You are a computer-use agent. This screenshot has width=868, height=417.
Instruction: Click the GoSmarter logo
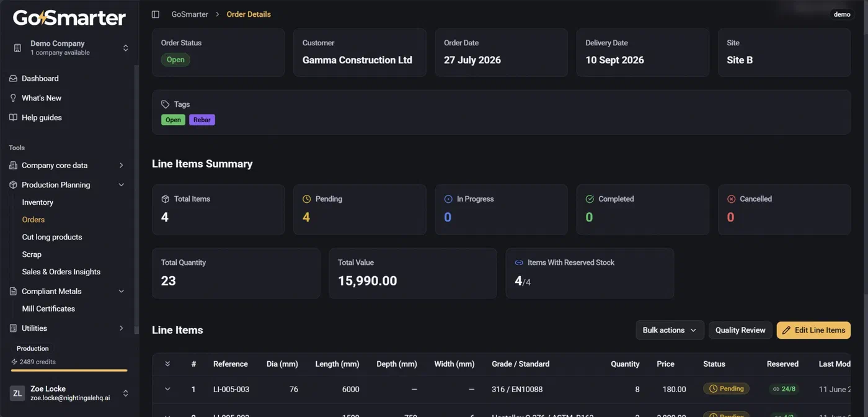coord(69,18)
